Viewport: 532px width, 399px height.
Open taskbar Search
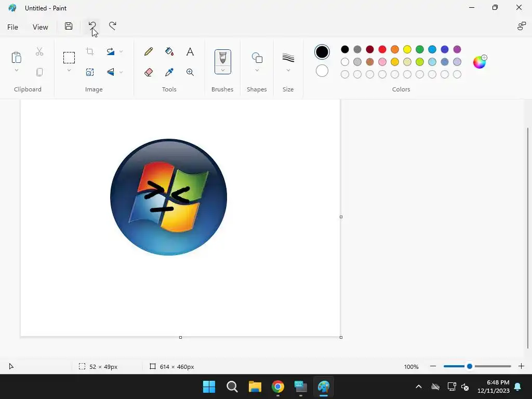[x=232, y=387]
